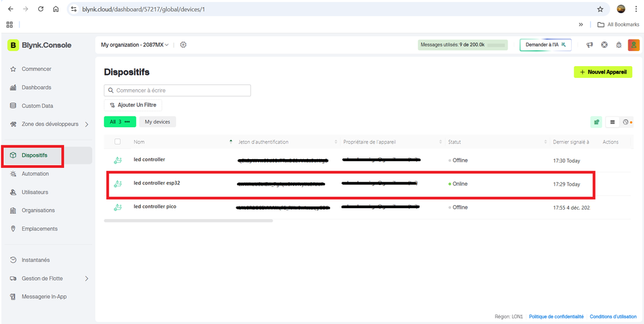Open announcements megaphone icon
Image resolution: width=644 pixels, height=324 pixels.
point(590,45)
